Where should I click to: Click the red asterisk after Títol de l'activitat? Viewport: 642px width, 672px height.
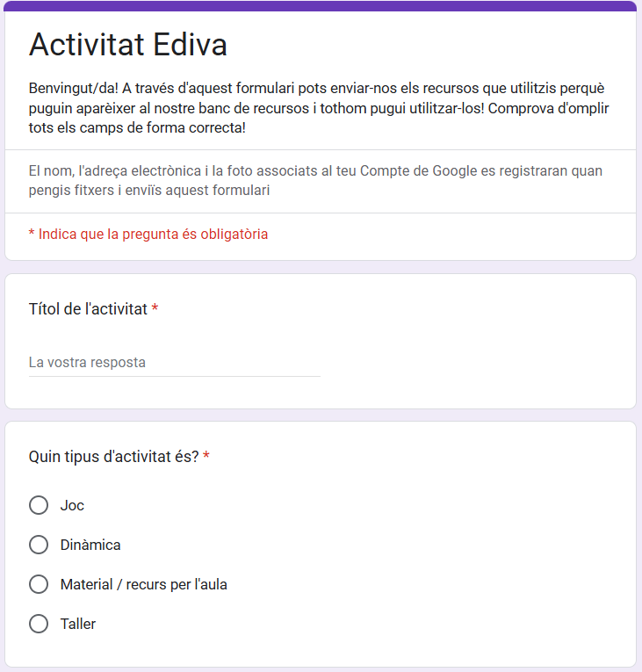coord(155,308)
